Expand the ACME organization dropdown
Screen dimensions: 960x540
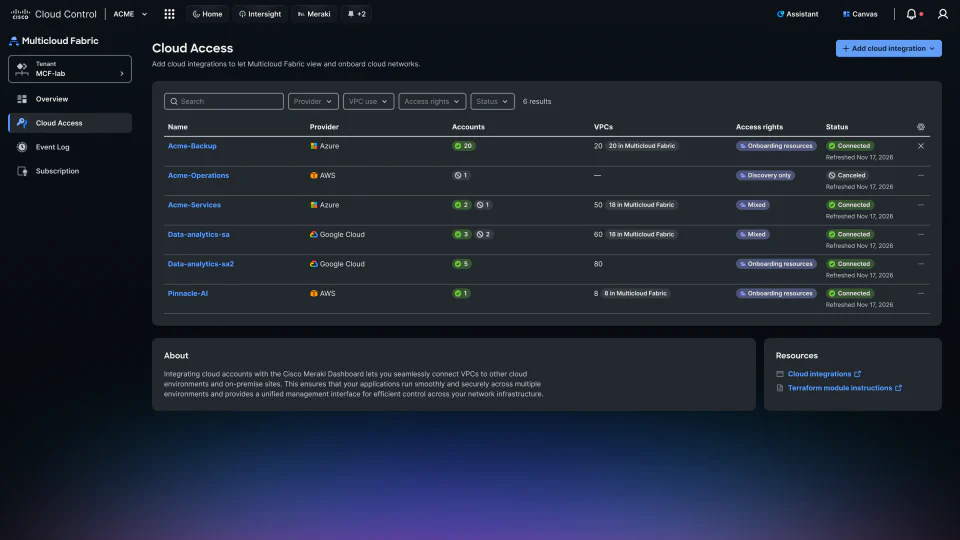(130, 14)
